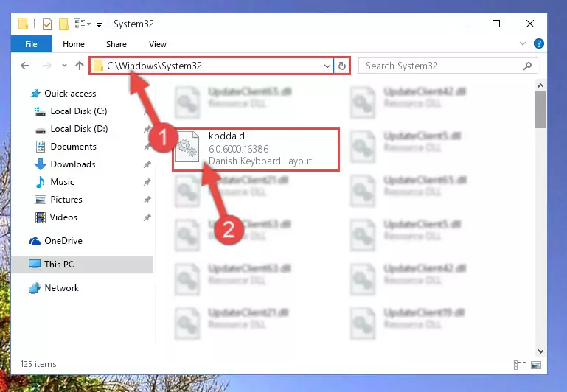
Task: Open the File ribbon tab
Action: (32, 44)
